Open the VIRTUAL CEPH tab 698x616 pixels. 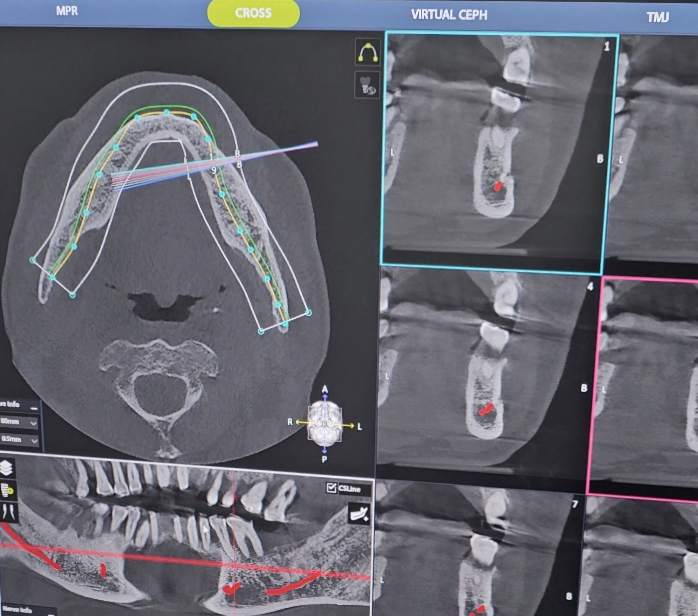[x=449, y=15]
